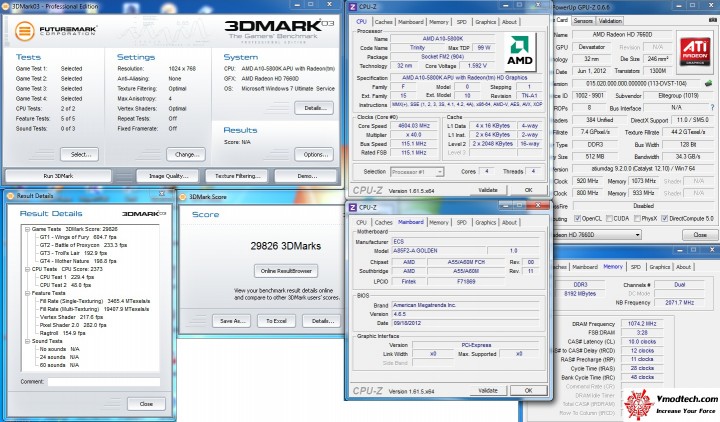Screen dimensions: 720x422
Task: Click the Demo... button
Action: click(307, 176)
